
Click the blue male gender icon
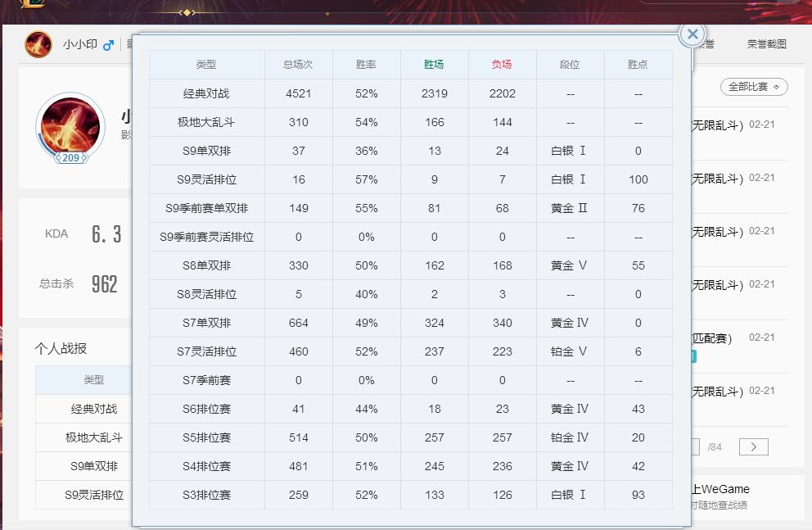point(108,45)
